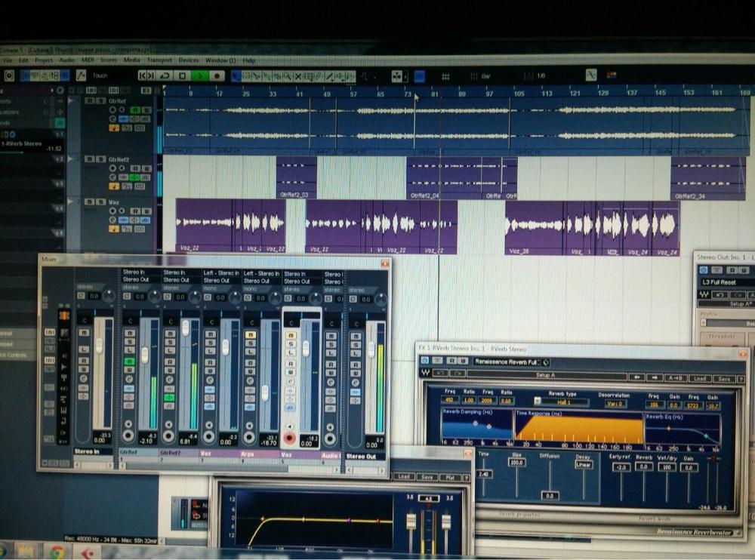Click the undo arrow in RVerb toolbar
Screen dimensions: 755x560
coord(442,373)
